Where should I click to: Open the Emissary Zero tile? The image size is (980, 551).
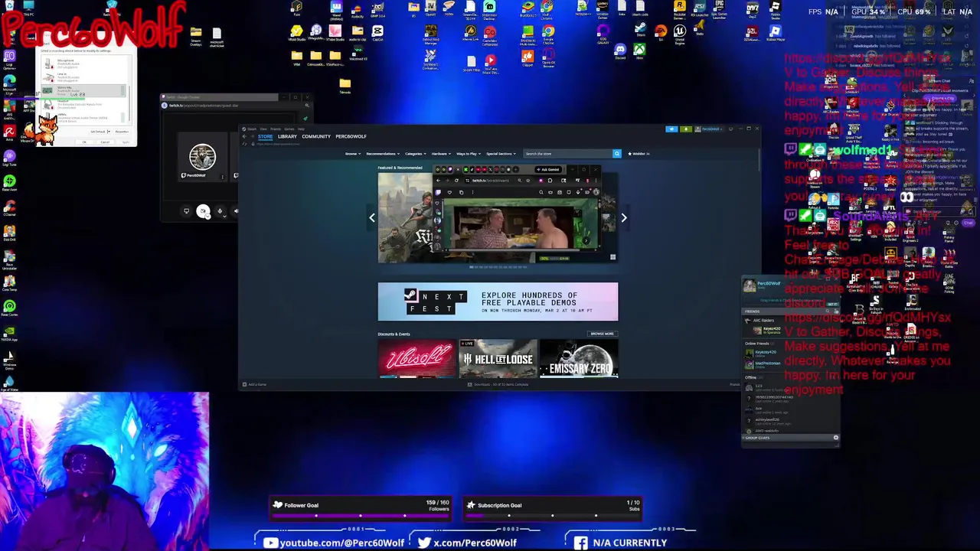[579, 358]
